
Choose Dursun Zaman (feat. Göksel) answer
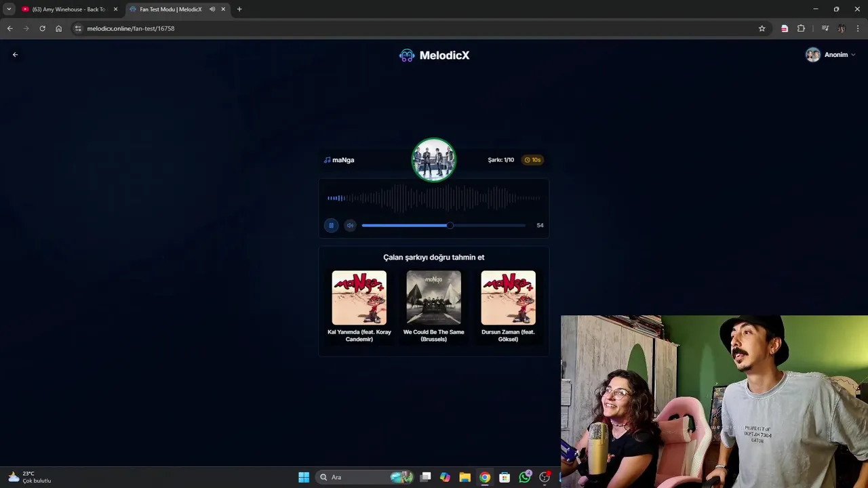509,306
